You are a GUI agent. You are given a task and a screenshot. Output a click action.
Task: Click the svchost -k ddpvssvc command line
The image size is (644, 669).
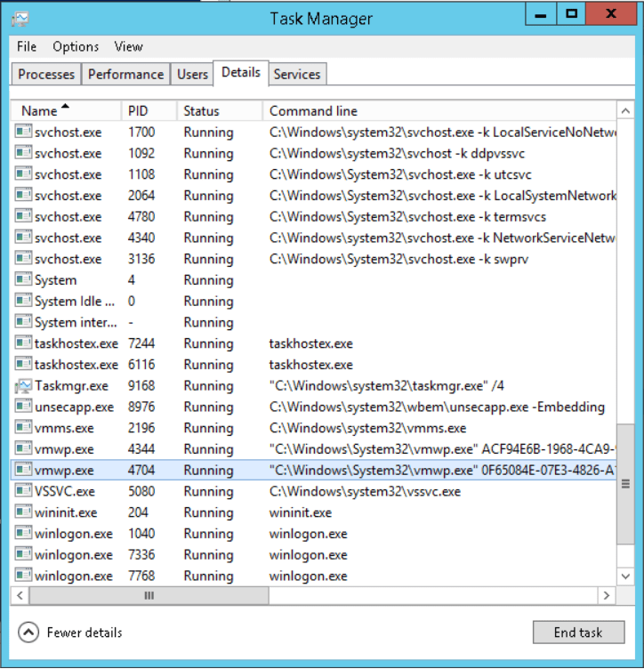(397, 153)
